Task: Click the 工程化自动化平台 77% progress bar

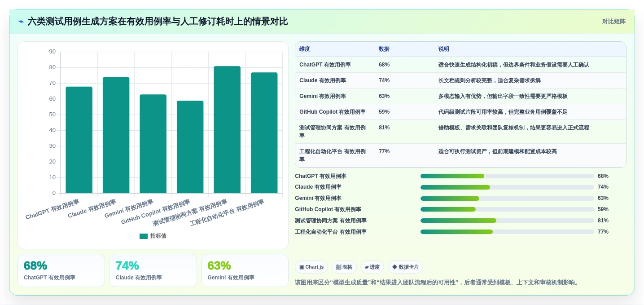Action: tap(507, 232)
